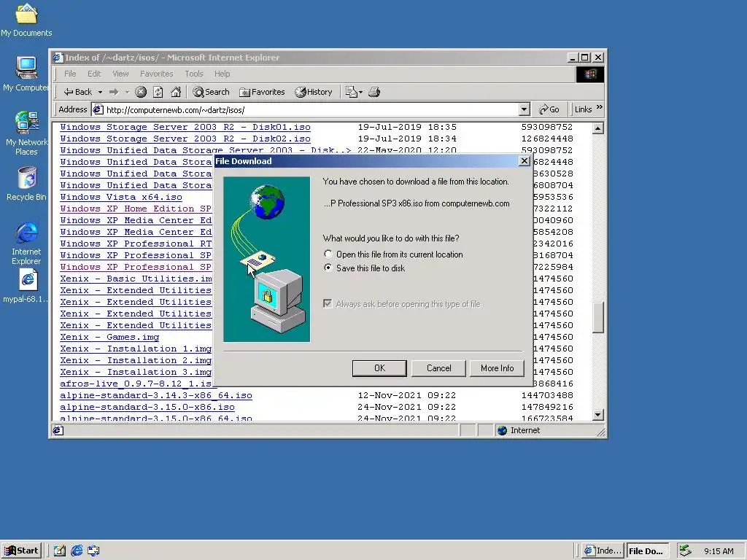
Task: Open the File menu
Action: click(x=70, y=74)
